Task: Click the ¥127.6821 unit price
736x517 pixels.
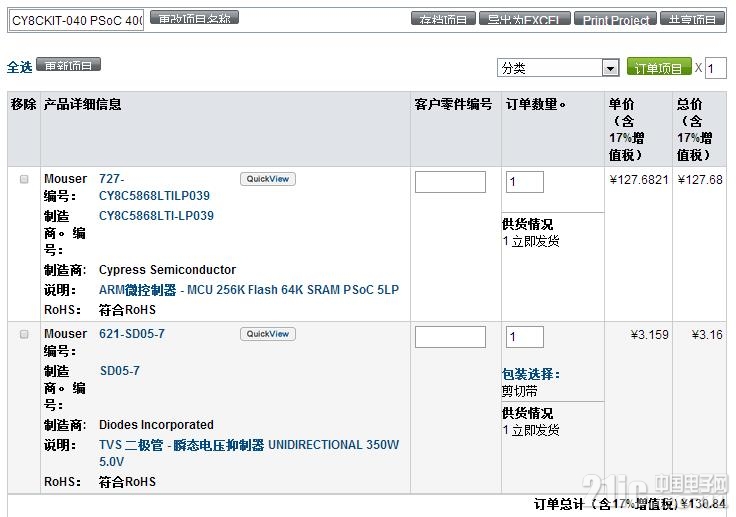Action: [x=638, y=180]
